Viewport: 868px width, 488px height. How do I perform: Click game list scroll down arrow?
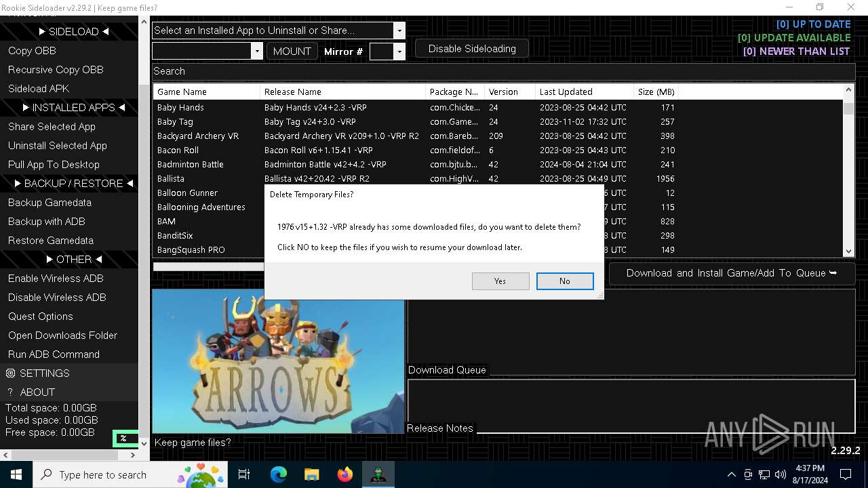[848, 251]
